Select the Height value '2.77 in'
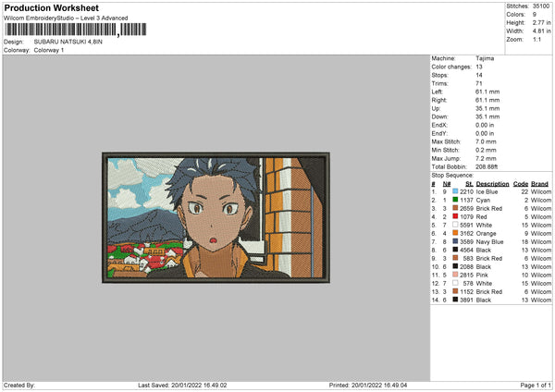 542,22
